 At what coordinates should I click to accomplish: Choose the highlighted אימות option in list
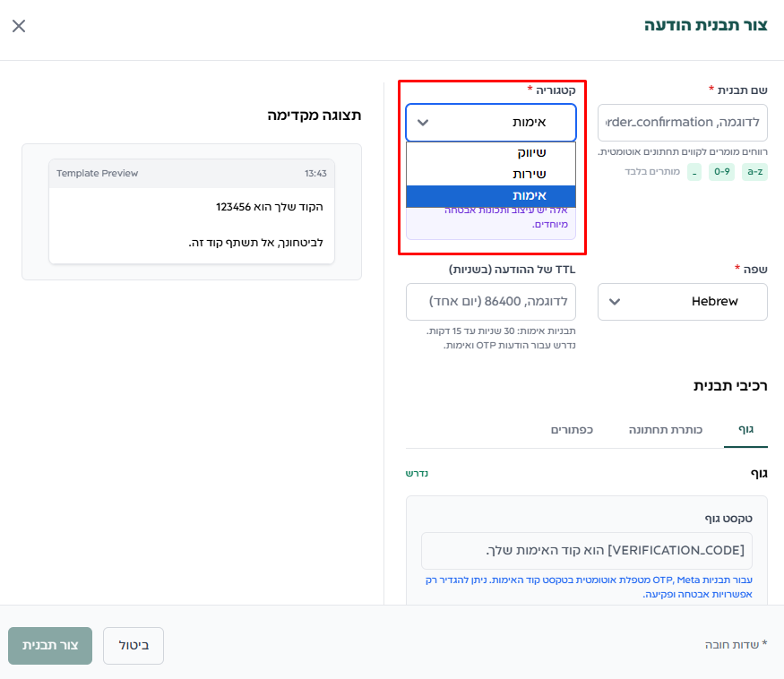(x=491, y=195)
